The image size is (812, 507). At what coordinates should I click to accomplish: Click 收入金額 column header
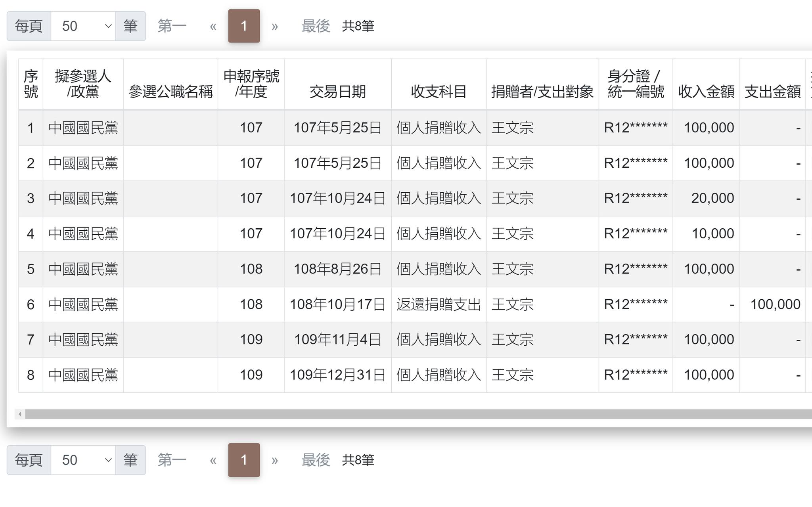tap(706, 84)
